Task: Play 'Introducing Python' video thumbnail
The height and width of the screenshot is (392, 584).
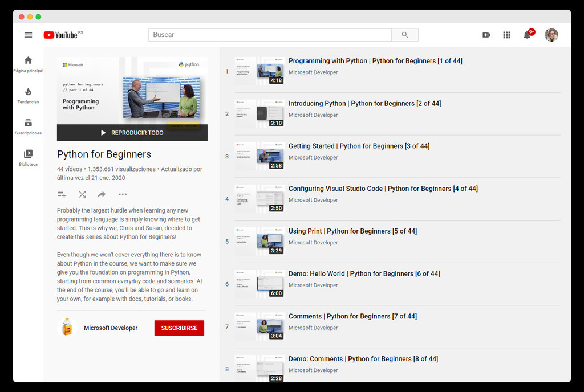Action: point(259,113)
